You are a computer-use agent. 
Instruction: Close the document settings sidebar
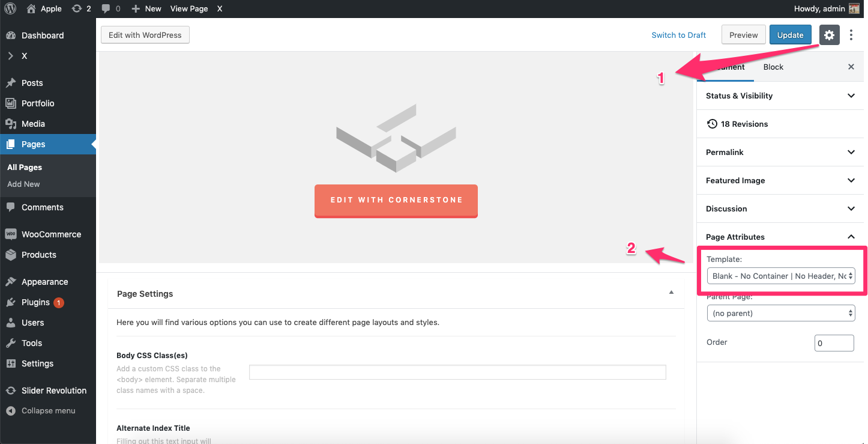pos(851,67)
